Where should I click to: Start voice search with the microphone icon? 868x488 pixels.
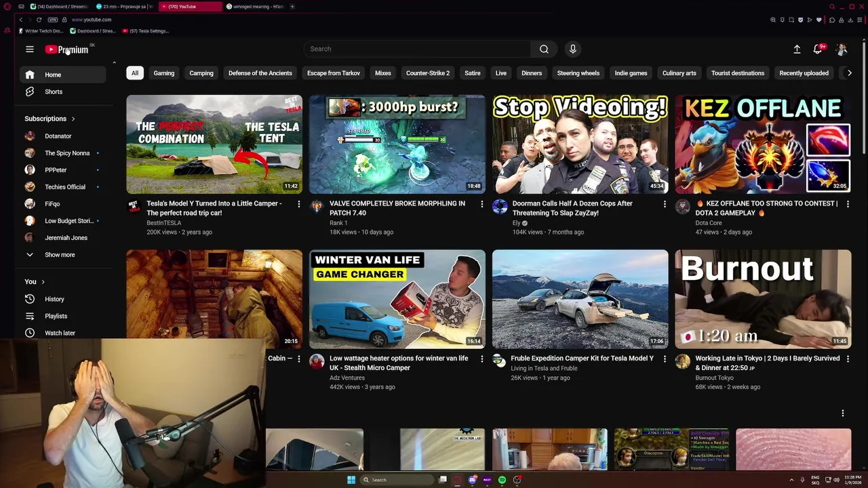click(x=573, y=49)
